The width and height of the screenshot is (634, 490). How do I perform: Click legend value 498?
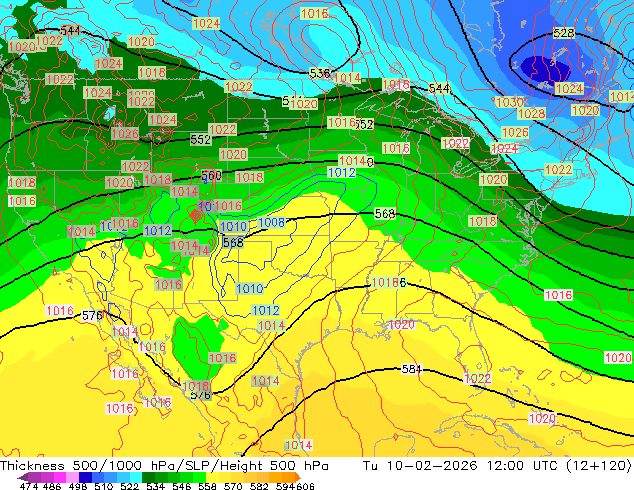click(x=78, y=486)
